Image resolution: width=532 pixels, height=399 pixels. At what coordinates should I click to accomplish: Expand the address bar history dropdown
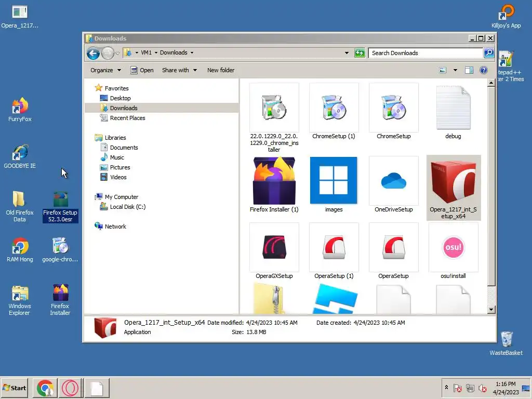347,53
